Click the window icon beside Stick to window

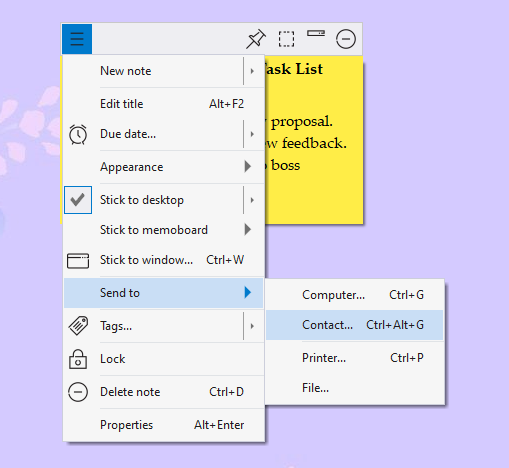coord(78,260)
